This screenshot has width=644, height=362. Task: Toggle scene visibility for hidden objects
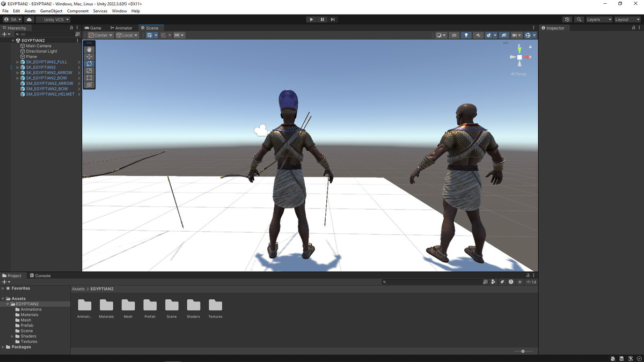point(503,35)
